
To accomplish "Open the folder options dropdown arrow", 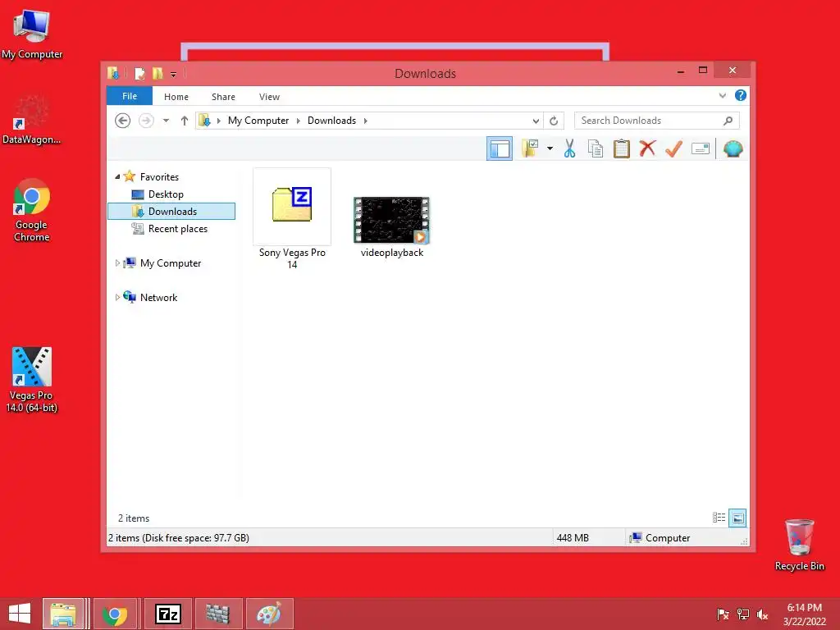I will coord(550,148).
